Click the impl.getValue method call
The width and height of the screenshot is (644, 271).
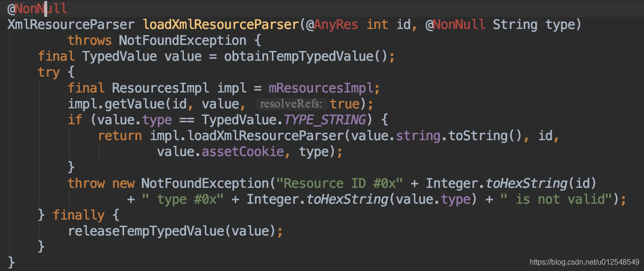click(x=119, y=104)
